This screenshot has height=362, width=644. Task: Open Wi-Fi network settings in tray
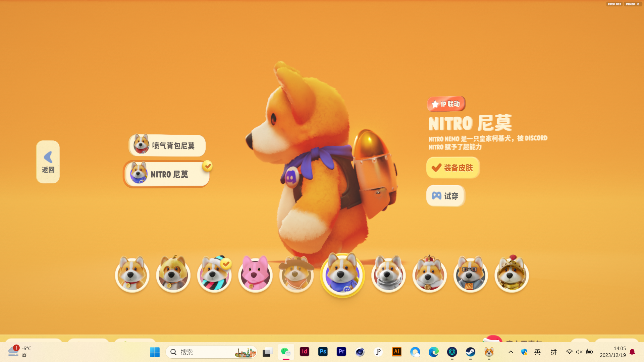[x=569, y=352]
